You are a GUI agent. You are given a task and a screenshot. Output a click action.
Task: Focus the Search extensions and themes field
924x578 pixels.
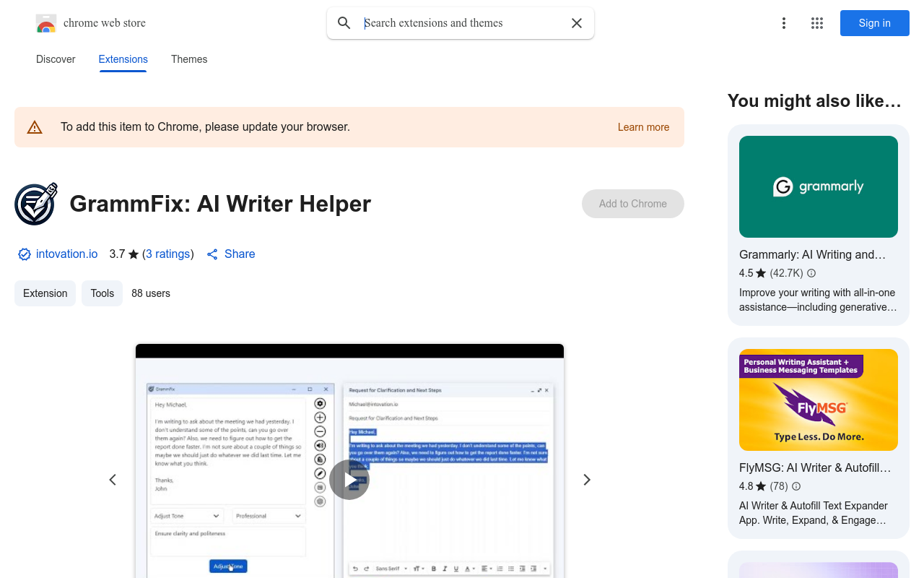click(x=462, y=23)
